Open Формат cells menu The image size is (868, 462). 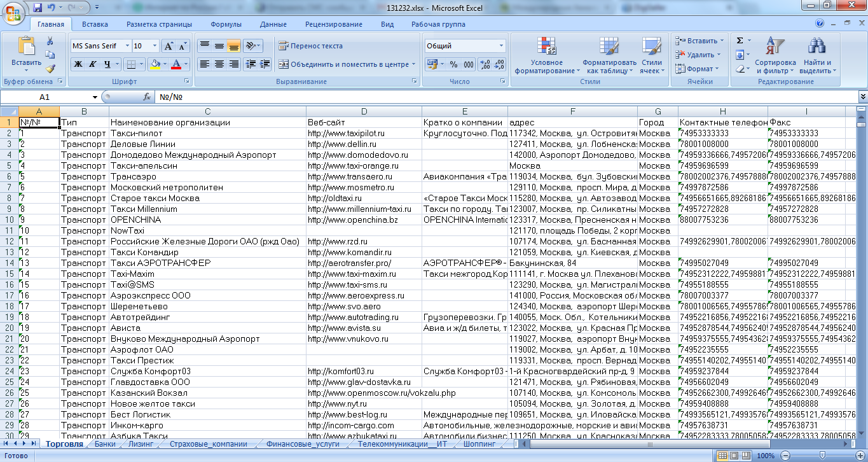click(696, 69)
